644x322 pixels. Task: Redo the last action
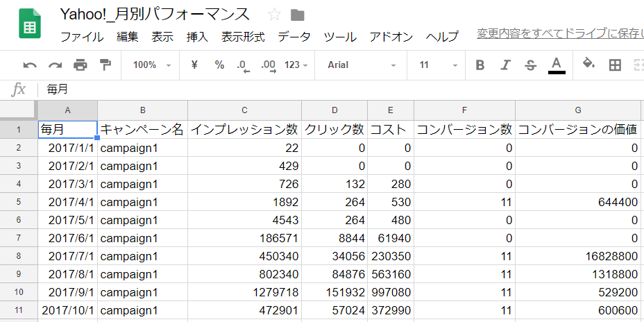[x=55, y=65]
